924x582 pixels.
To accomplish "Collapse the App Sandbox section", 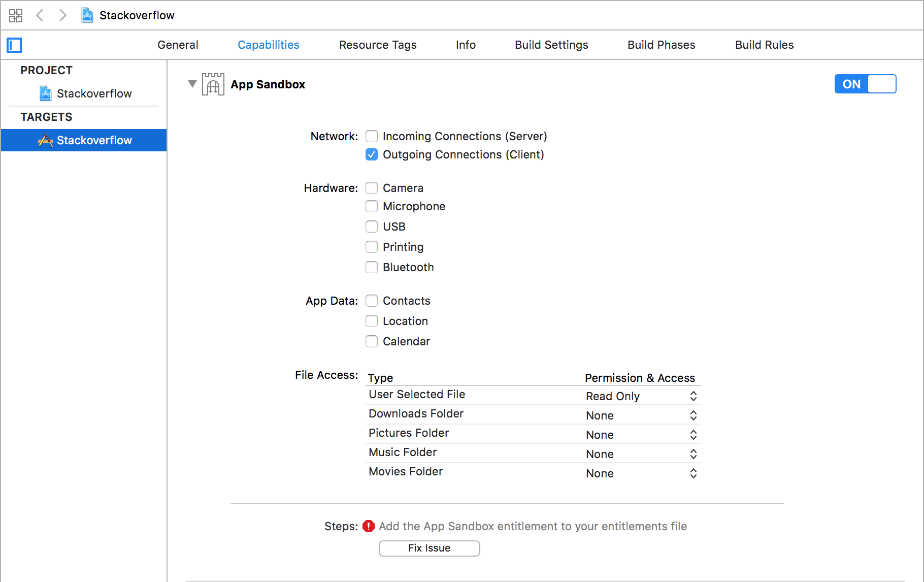I will click(x=192, y=84).
